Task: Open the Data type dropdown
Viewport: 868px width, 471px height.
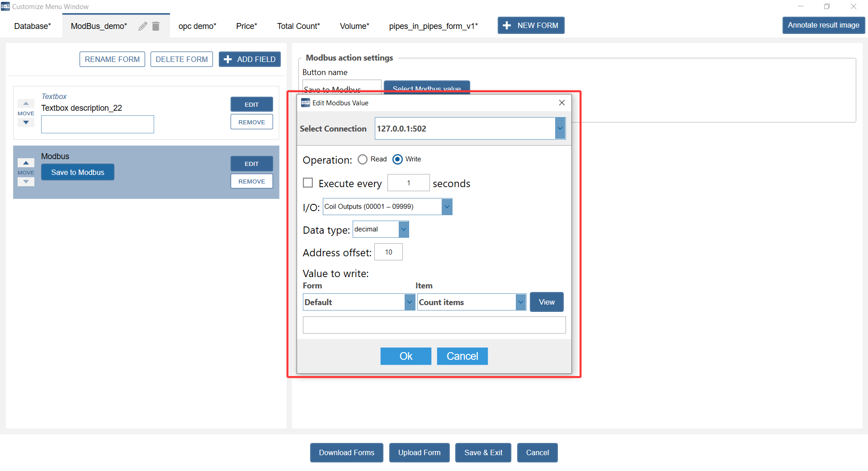Action: click(x=404, y=229)
